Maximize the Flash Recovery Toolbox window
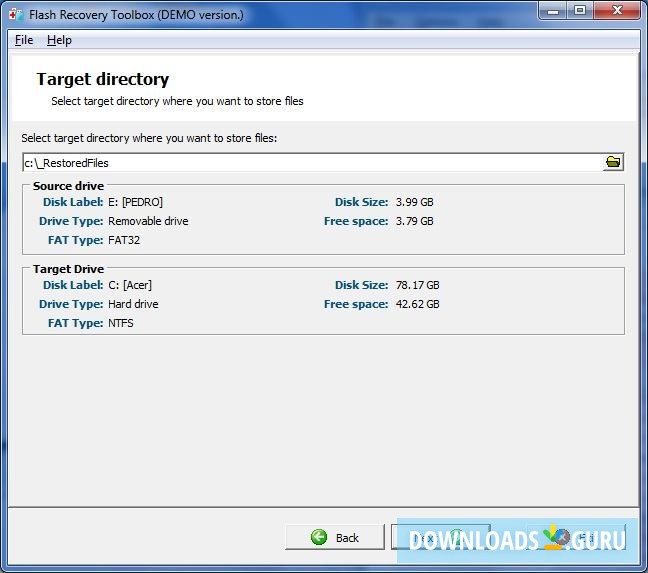Screen dimensions: 648x573 point(580,10)
